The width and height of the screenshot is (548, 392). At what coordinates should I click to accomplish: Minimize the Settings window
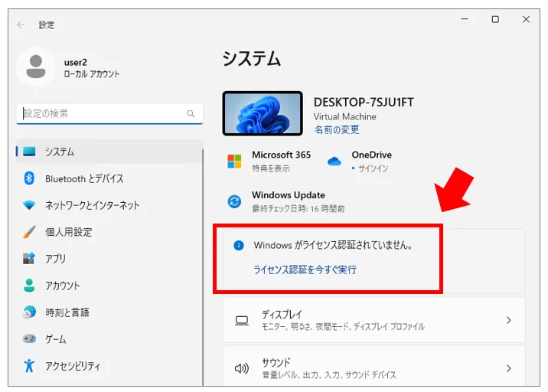465,19
